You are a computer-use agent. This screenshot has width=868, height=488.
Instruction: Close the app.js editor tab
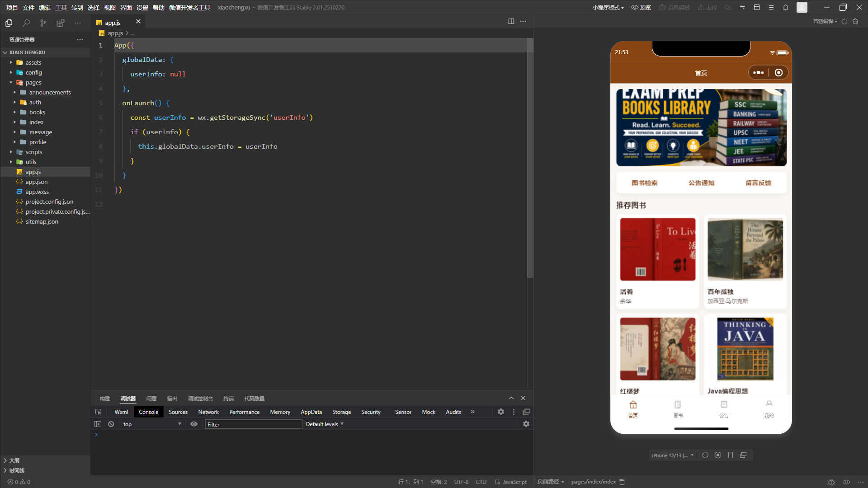(x=138, y=22)
